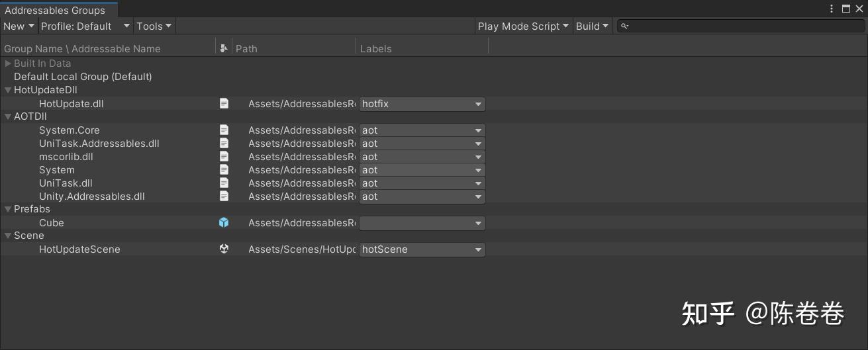Open the Profile: Default dropdown
Image resolution: width=868 pixels, height=350 pixels.
pos(85,26)
